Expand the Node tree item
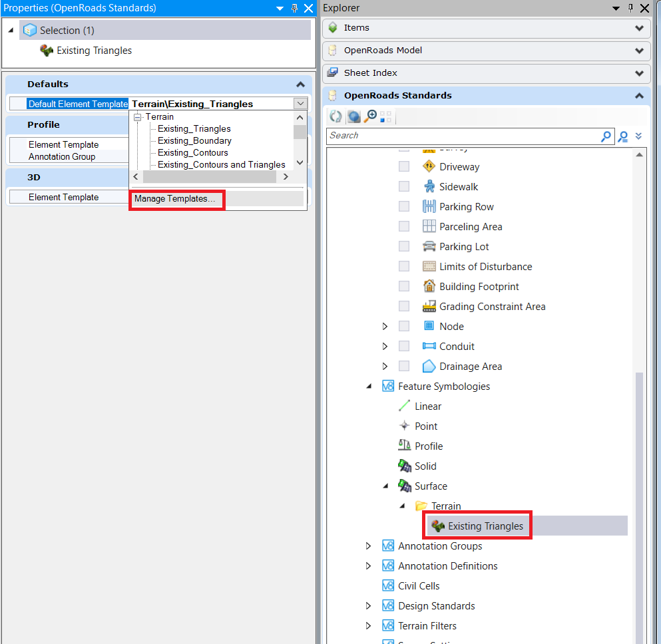Screen dimensions: 661x644 pyautogui.click(x=385, y=326)
